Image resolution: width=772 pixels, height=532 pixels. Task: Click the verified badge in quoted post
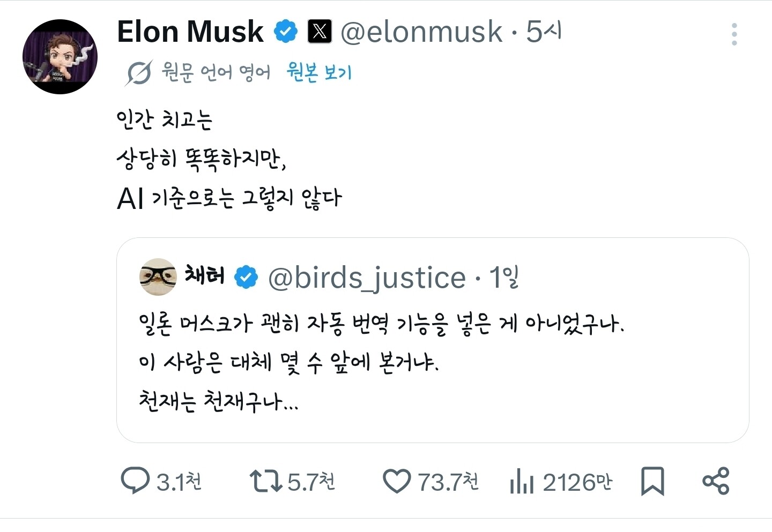tap(246, 278)
